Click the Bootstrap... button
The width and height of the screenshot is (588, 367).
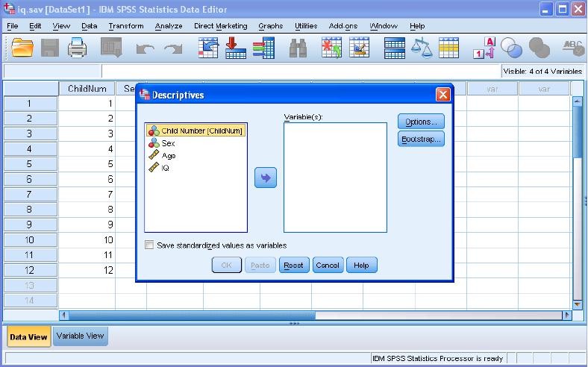[421, 139]
